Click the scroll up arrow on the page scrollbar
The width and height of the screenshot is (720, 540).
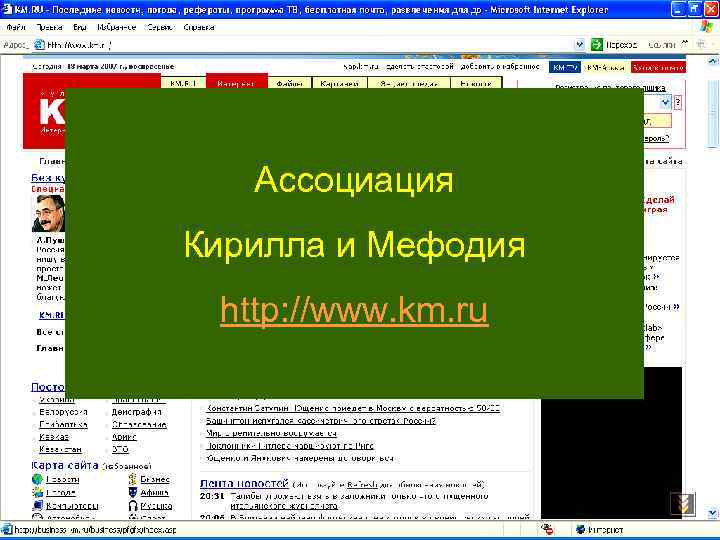point(712,60)
